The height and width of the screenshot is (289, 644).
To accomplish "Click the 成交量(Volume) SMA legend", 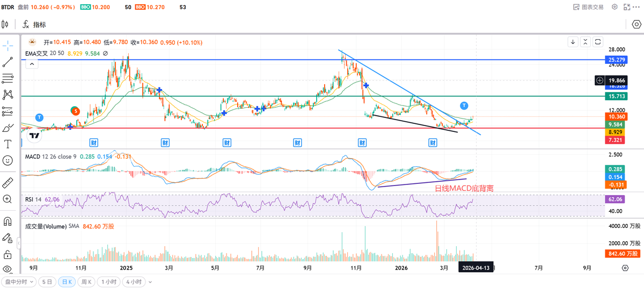I will tap(52, 226).
